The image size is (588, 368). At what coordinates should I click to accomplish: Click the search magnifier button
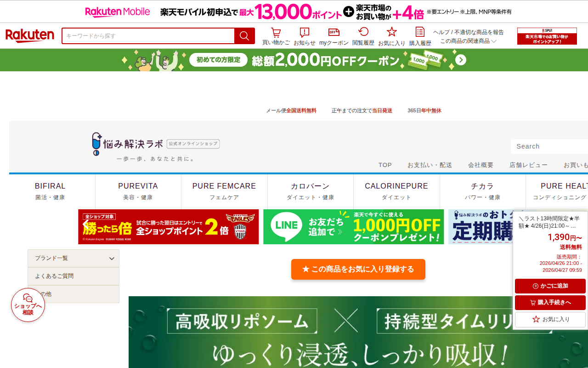tap(244, 36)
